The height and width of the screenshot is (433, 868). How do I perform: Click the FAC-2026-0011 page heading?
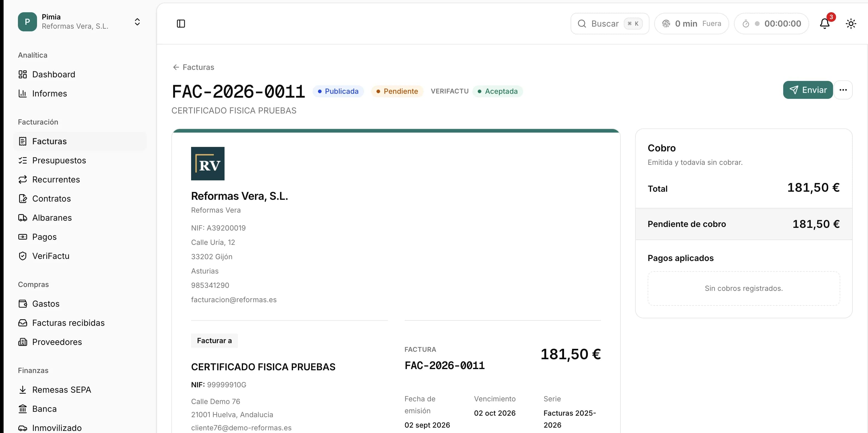pyautogui.click(x=238, y=92)
